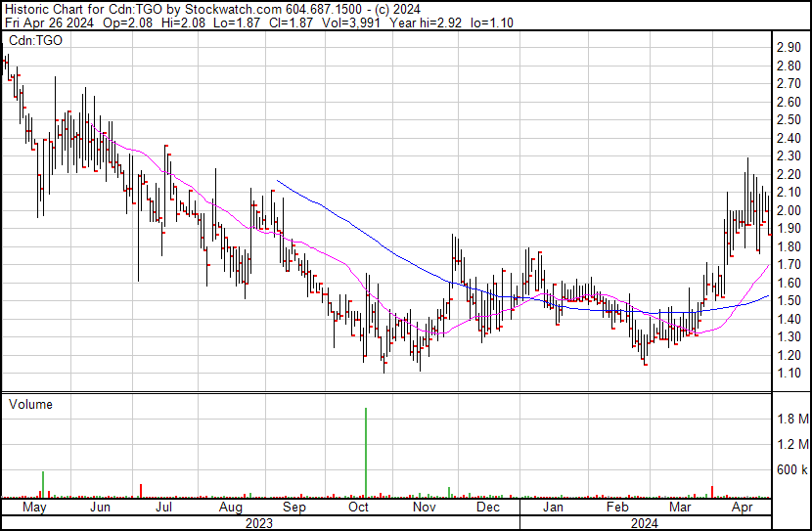Click the 1.10 price axis label
Image resolution: width=812 pixels, height=531 pixels.
point(789,373)
